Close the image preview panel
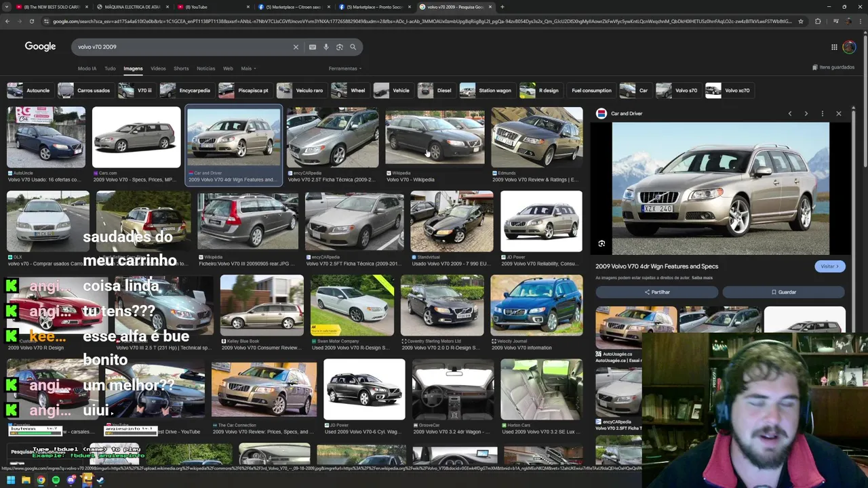 pyautogui.click(x=838, y=113)
